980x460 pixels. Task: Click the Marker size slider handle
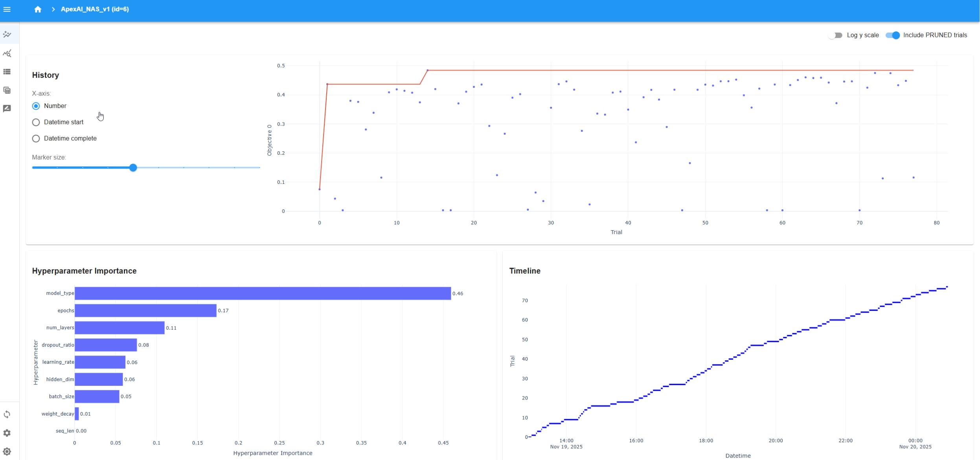133,168
